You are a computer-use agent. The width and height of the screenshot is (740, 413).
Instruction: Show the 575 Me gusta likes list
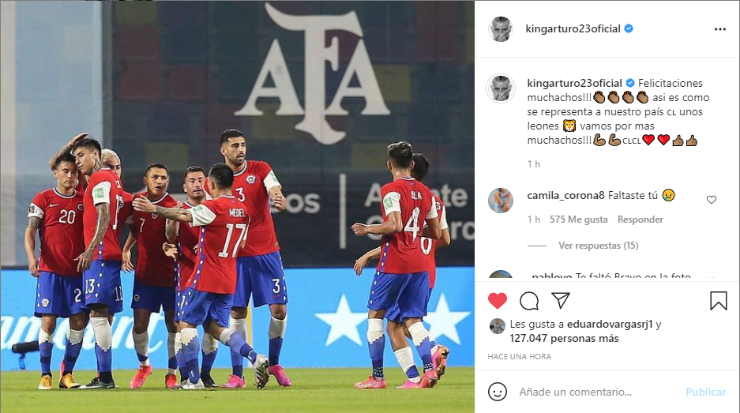[x=578, y=219]
